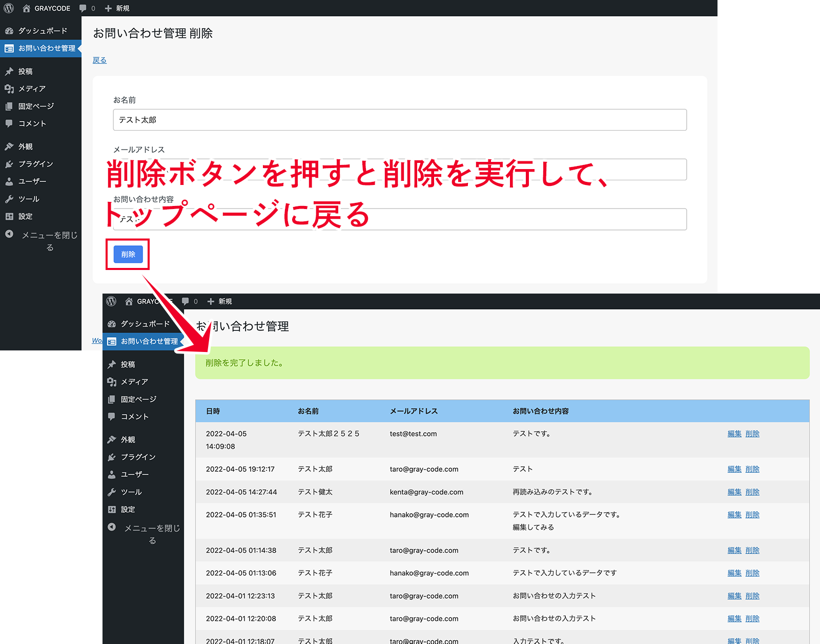Click 編集 for the 2022-04-05 01:14:38 row

coord(734,550)
